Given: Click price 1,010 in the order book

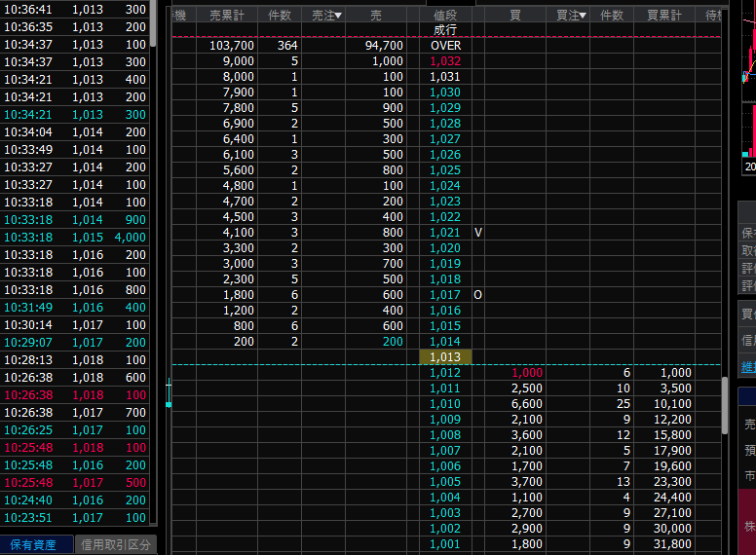Looking at the screenshot, I should [x=445, y=404].
